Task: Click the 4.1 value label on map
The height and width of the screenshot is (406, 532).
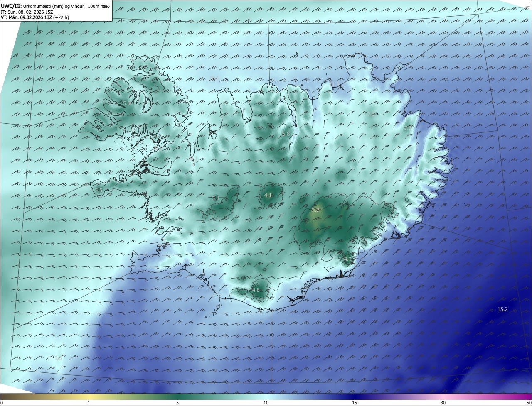Action: 268,195
